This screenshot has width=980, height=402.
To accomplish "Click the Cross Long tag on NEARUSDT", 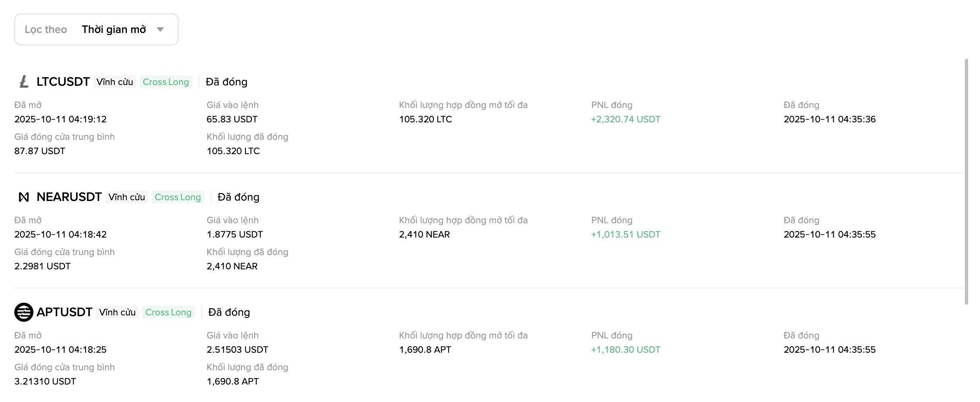I will pos(178,197).
